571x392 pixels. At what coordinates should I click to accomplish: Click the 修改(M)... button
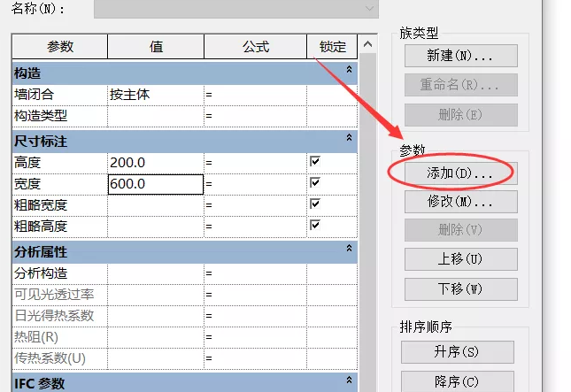(460, 202)
